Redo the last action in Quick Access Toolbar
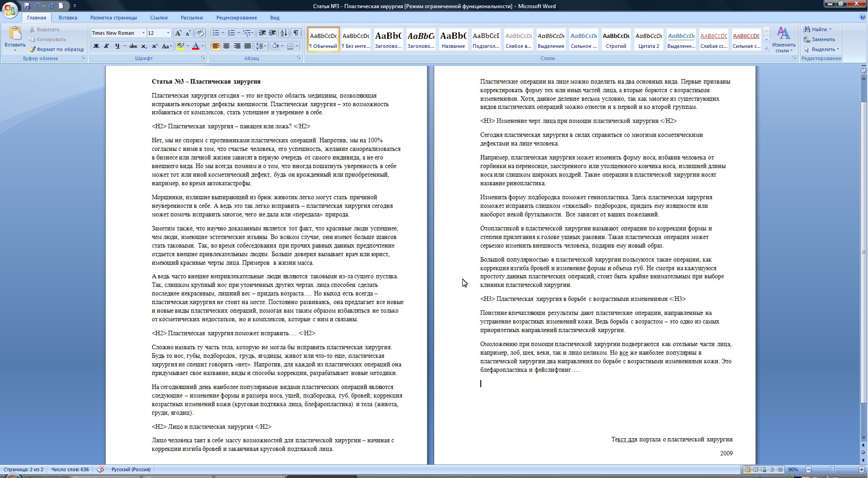 [x=51, y=6]
